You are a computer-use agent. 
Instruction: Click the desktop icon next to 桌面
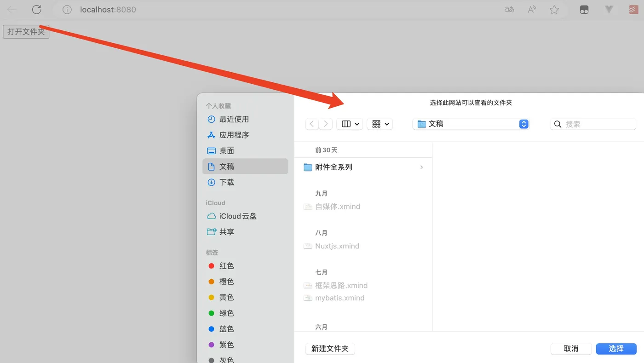coord(211,150)
